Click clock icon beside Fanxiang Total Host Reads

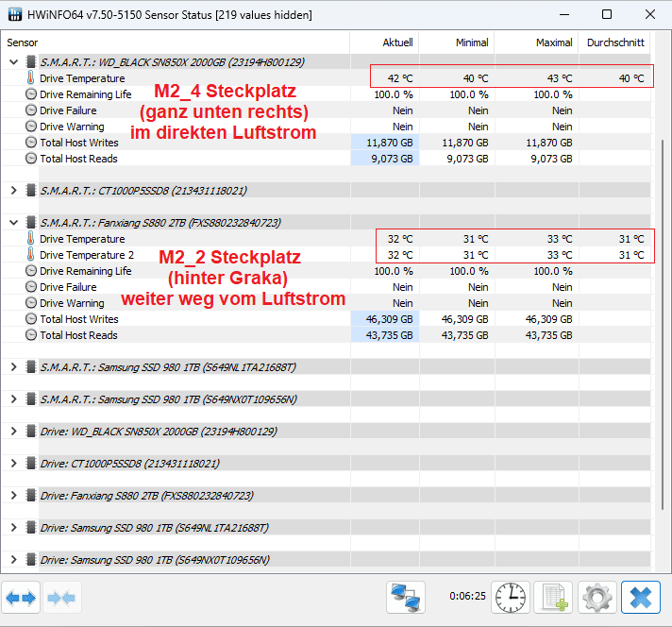coord(31,335)
